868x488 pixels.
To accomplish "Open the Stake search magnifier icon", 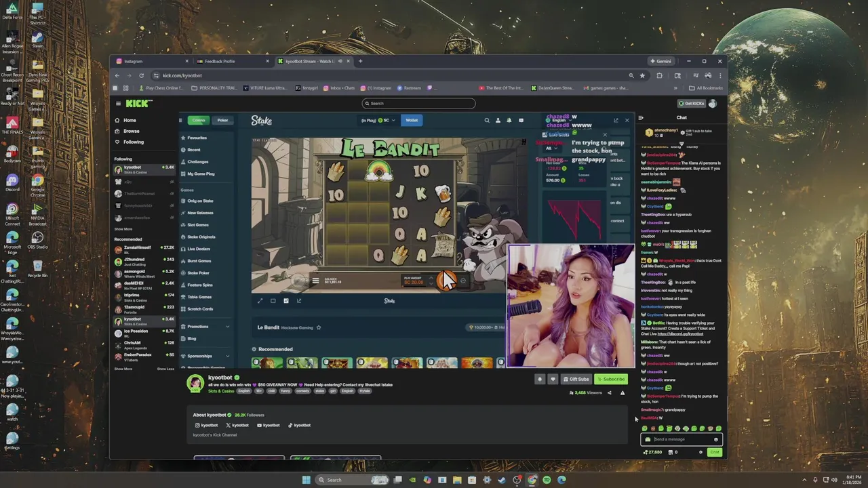I will pyautogui.click(x=486, y=121).
